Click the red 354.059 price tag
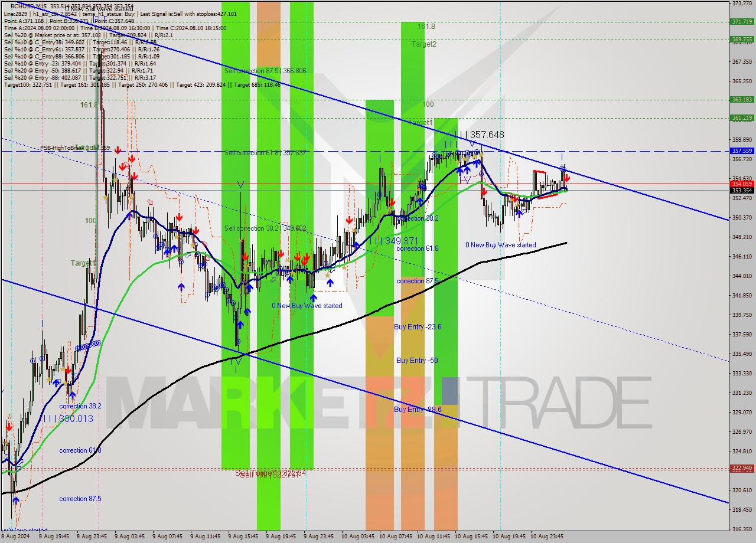The image size is (756, 543). pos(742,184)
